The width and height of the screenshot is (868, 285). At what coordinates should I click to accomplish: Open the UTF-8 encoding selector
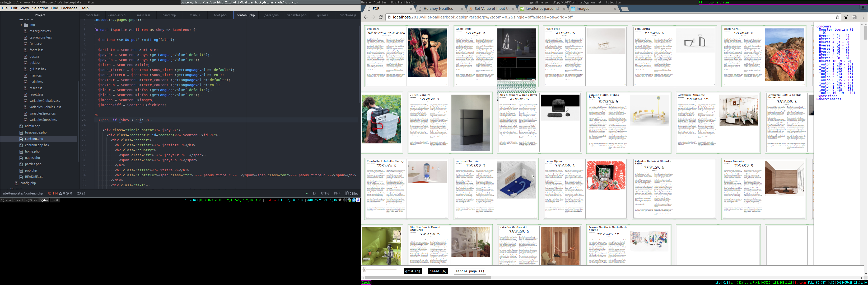pyautogui.click(x=325, y=193)
